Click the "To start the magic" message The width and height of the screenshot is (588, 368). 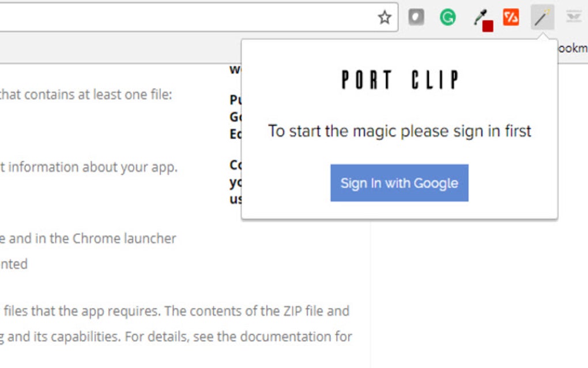(x=399, y=131)
